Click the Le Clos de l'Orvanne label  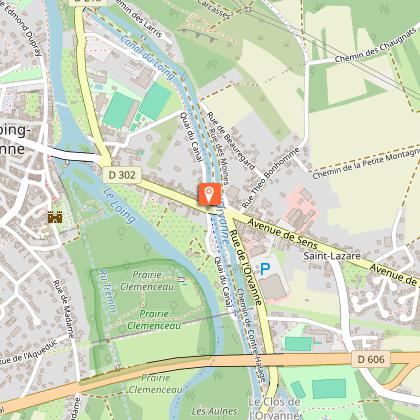tap(275, 409)
